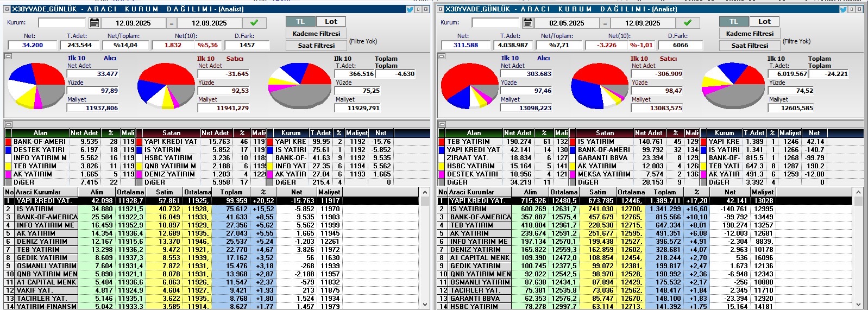This screenshot has height=310, width=868.
Task: Select YAPI KREDI YAT. row in left window list
Action: pos(211,201)
